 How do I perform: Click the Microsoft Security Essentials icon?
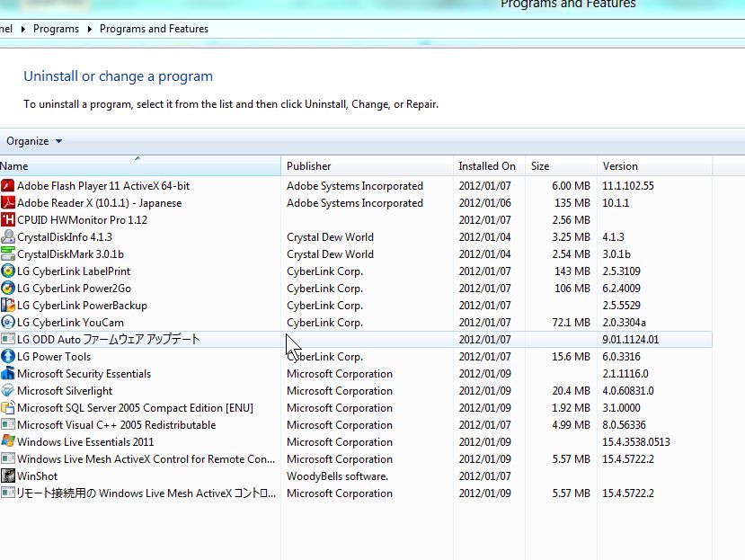(7, 374)
